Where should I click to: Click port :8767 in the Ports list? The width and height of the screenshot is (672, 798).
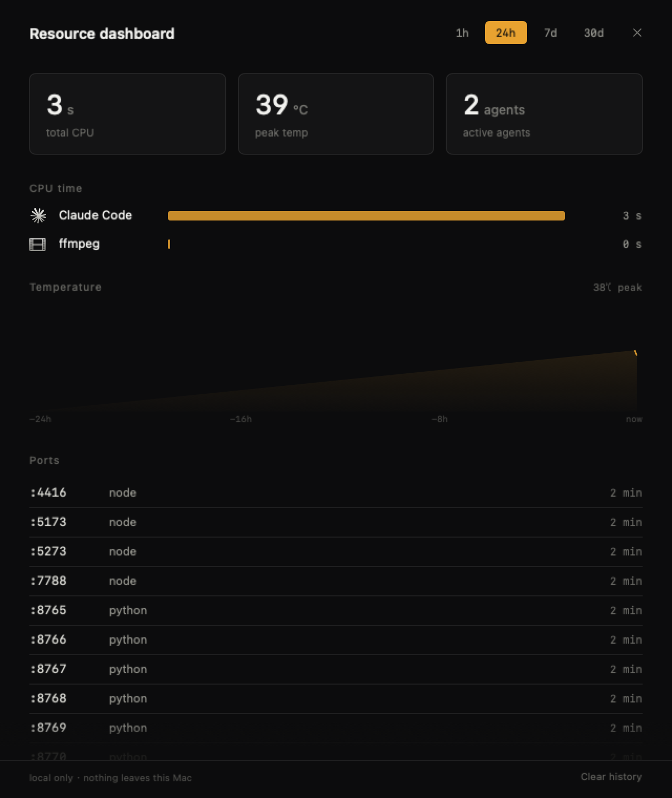[336, 669]
